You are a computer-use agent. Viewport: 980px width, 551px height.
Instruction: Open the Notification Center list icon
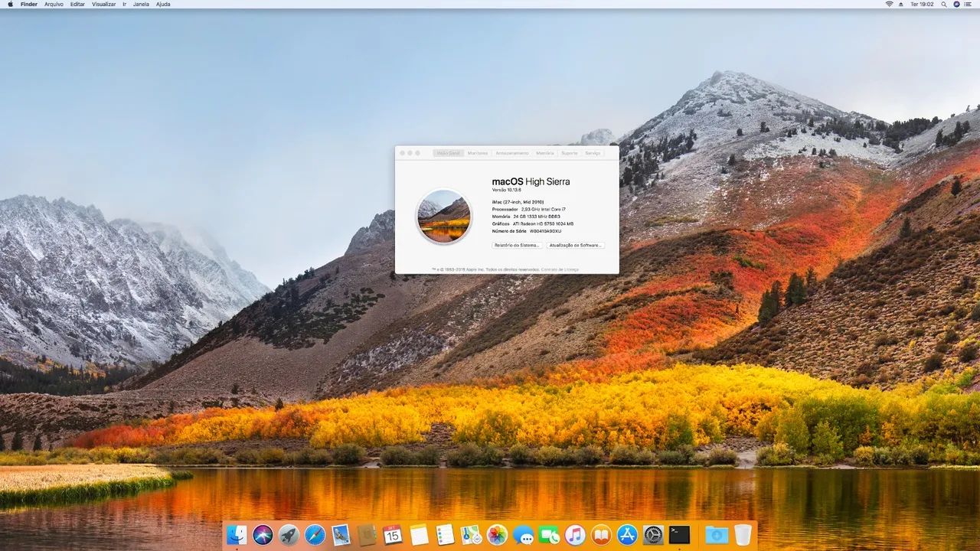969,4
